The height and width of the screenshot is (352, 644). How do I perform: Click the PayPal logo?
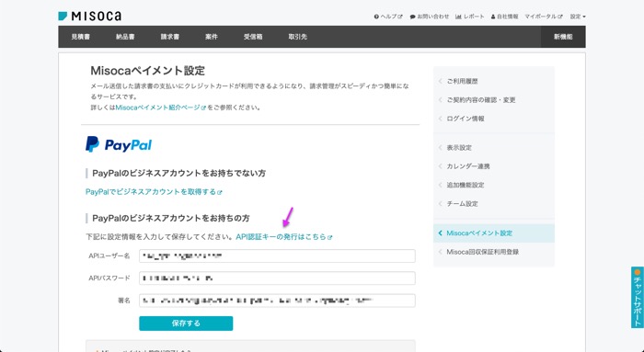(x=119, y=145)
